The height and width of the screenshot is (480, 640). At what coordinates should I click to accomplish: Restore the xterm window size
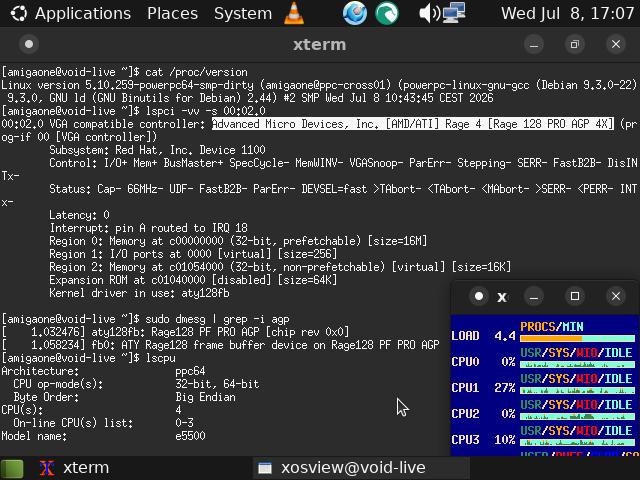(575, 44)
